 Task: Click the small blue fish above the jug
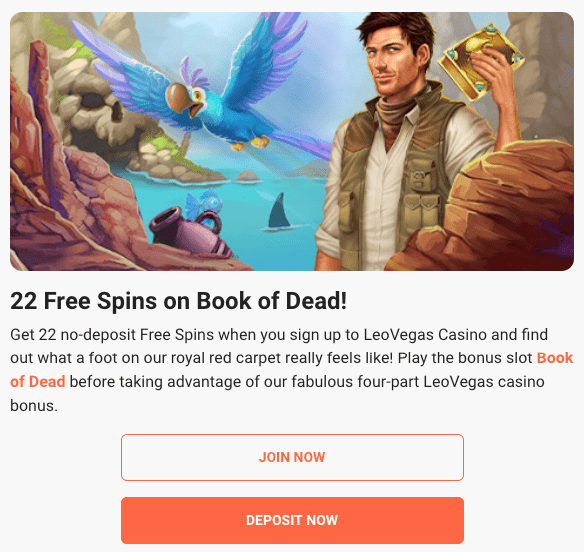coord(203,204)
